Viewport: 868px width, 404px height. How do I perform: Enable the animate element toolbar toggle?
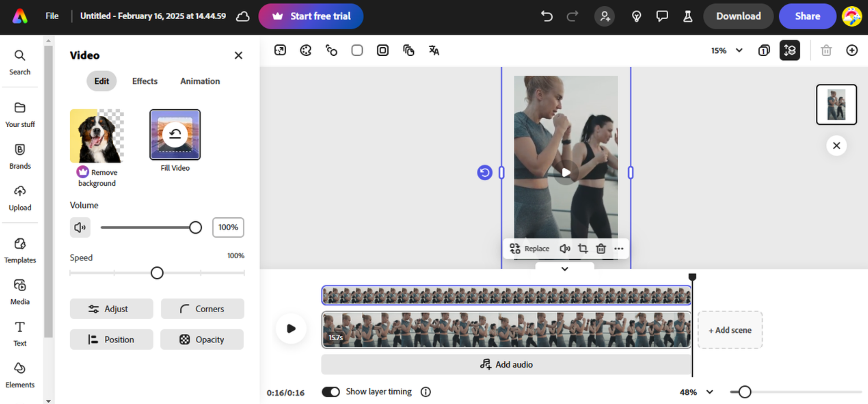tap(331, 50)
